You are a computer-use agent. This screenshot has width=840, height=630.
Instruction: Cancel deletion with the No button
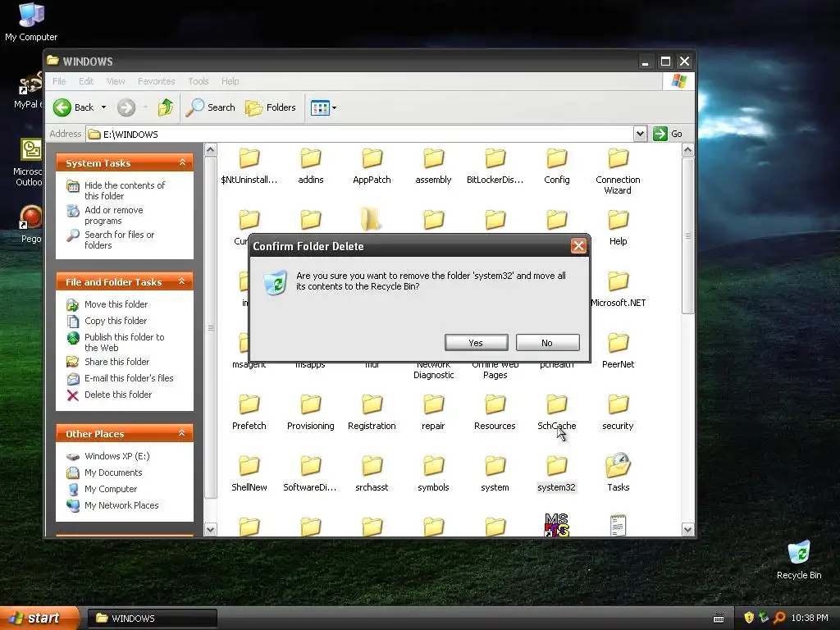[x=547, y=343]
